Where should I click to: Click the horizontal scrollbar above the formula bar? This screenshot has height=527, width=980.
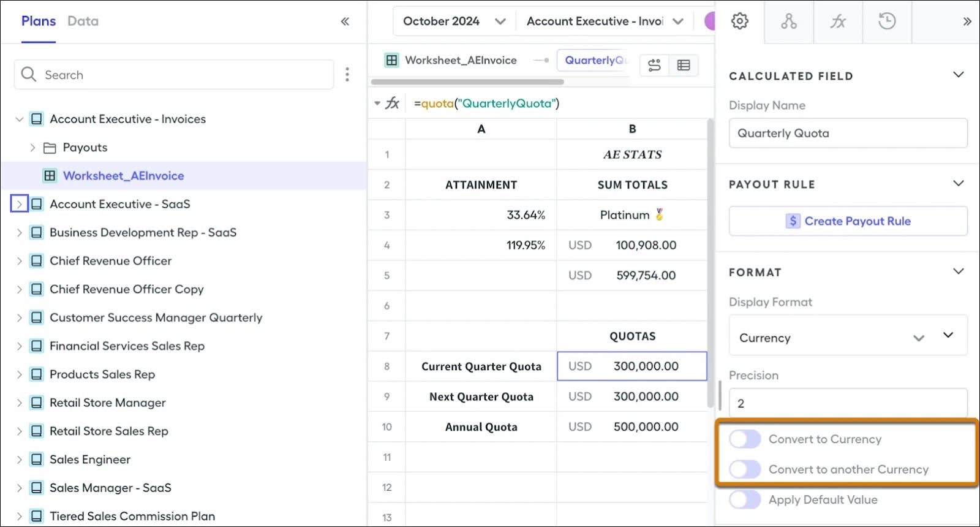pyautogui.click(x=467, y=82)
